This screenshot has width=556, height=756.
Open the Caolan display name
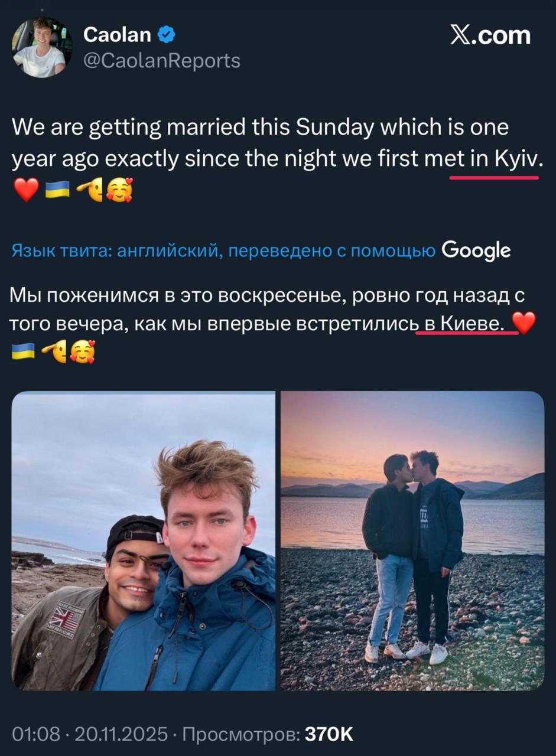(x=118, y=35)
